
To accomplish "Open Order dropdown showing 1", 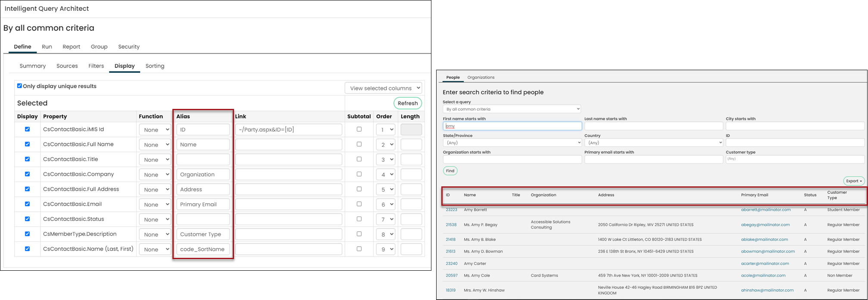I will (x=385, y=130).
